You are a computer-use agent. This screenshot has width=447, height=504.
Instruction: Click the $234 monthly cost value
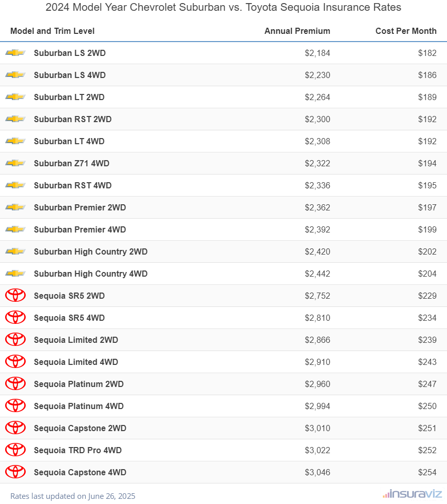[x=427, y=318]
